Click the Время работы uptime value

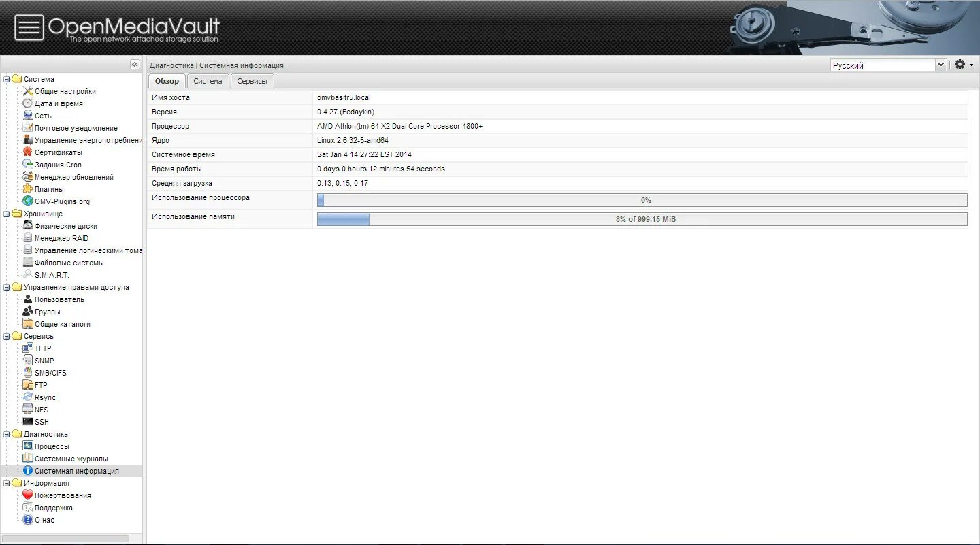381,169
